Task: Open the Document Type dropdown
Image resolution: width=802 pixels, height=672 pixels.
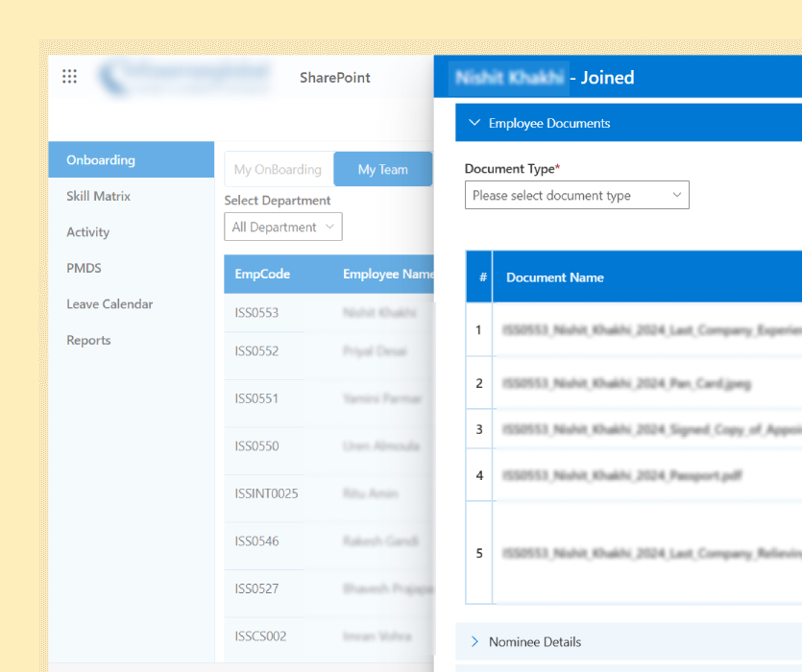Action: 576,195
